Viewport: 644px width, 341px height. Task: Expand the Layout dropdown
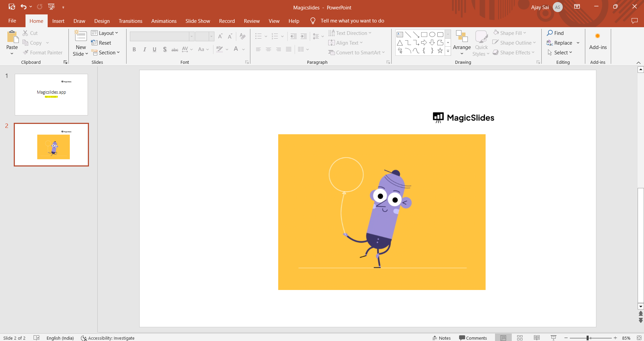click(x=105, y=33)
